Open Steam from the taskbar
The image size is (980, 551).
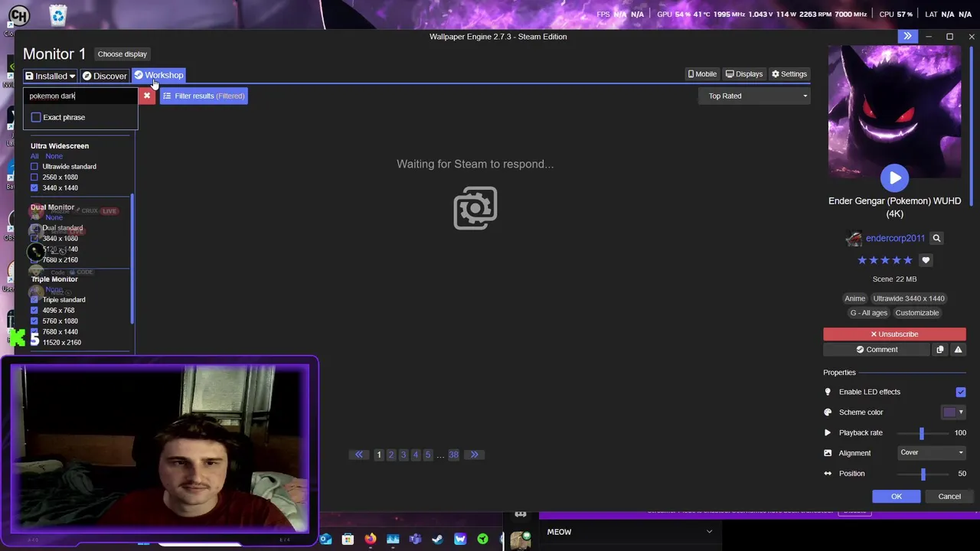437,540
